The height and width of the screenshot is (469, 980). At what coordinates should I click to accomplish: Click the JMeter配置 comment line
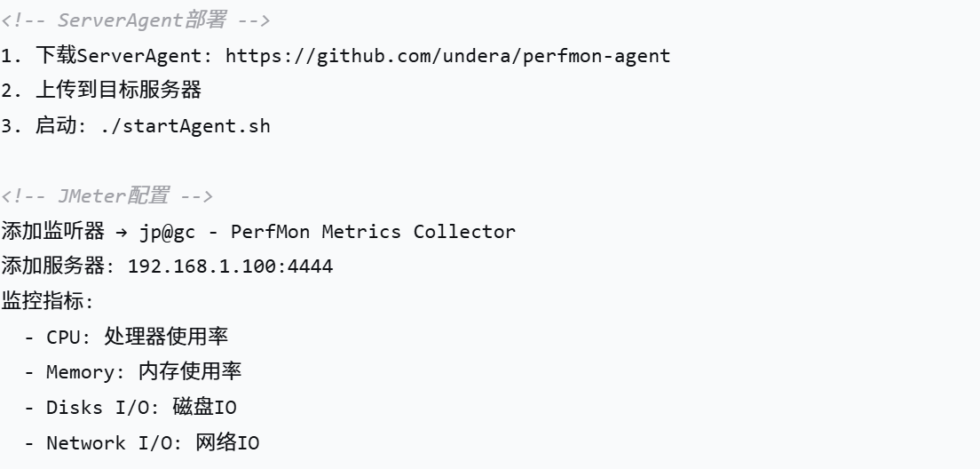tap(107, 195)
